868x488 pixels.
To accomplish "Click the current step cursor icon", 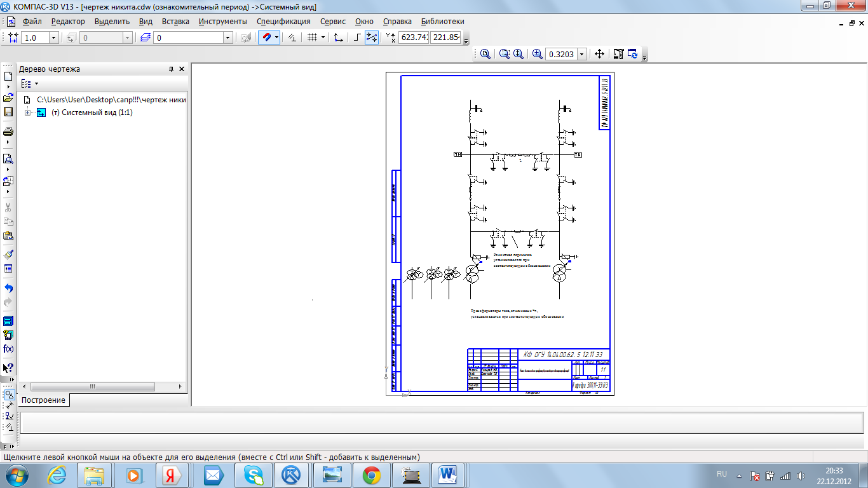I will tap(13, 38).
